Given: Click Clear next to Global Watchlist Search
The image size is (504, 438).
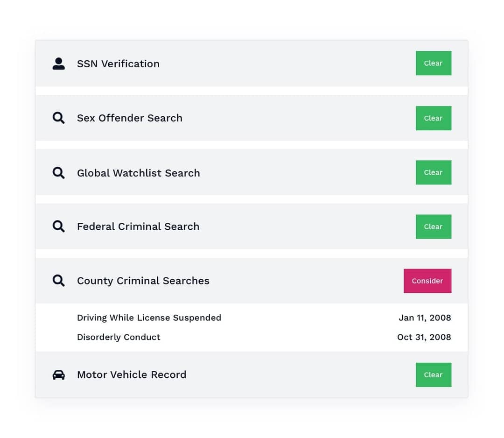Looking at the screenshot, I should [433, 172].
